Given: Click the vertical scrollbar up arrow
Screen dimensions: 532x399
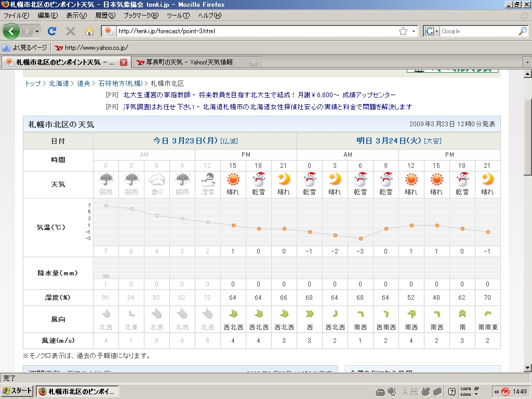Looking at the screenshot, I should 528,74.
